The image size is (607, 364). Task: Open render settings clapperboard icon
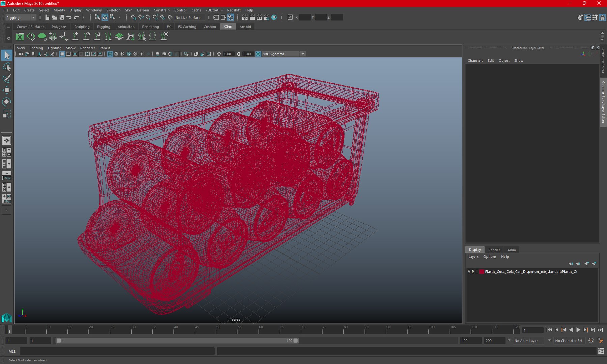pyautogui.click(x=267, y=17)
